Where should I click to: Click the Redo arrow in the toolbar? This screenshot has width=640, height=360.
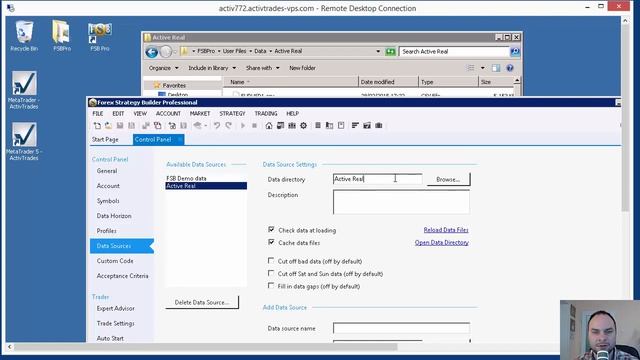pos(229,126)
